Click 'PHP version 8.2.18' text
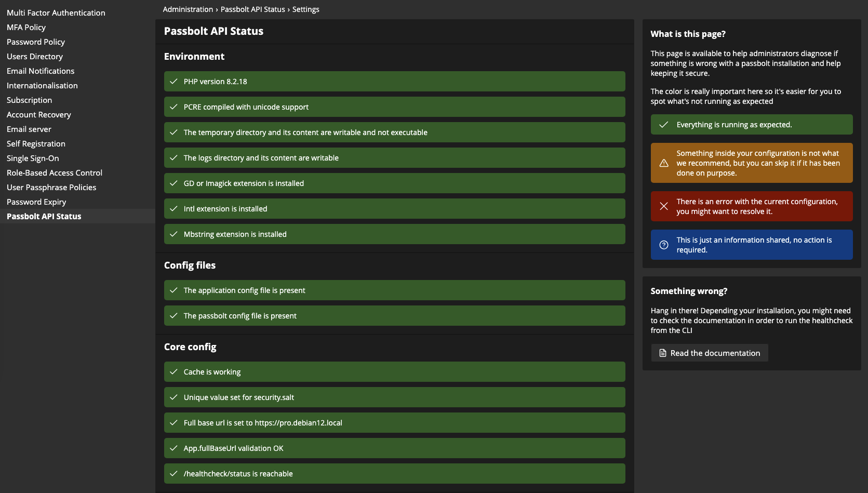The width and height of the screenshot is (868, 493). click(x=216, y=82)
